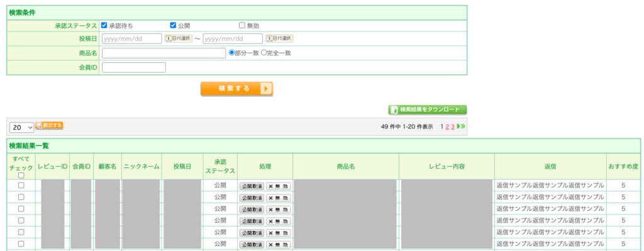
Task: Click the 検索結果一覧 section title
Action: [29, 146]
